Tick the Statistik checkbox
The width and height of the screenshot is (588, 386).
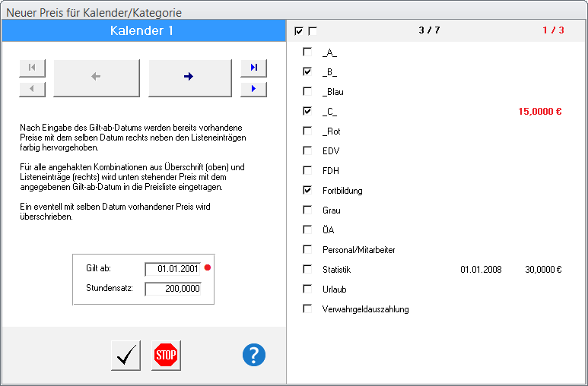click(x=307, y=269)
